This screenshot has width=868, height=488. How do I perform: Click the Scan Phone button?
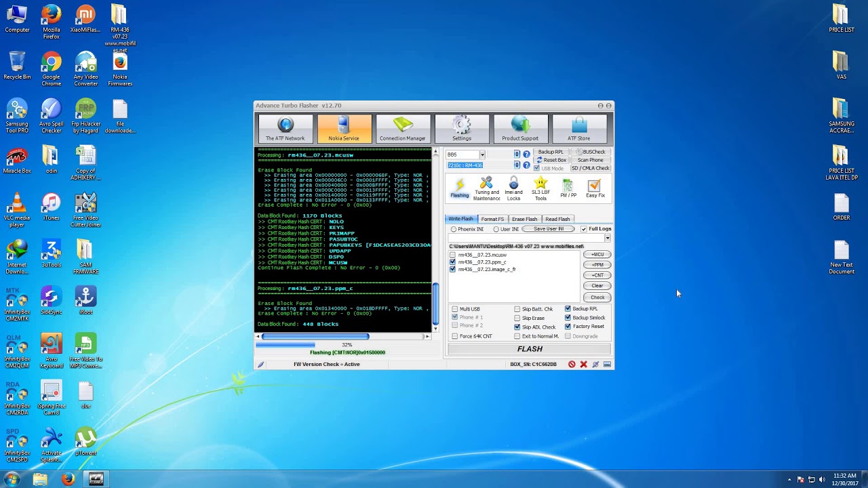point(590,160)
